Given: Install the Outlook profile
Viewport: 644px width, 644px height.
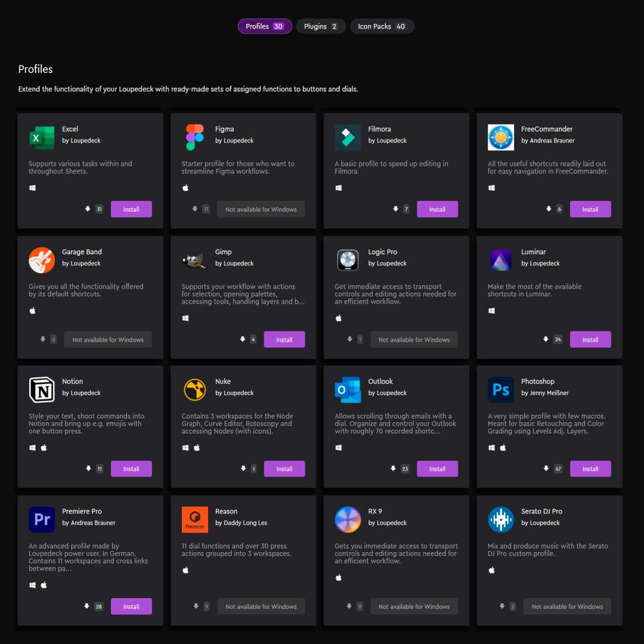Looking at the screenshot, I should (438, 469).
